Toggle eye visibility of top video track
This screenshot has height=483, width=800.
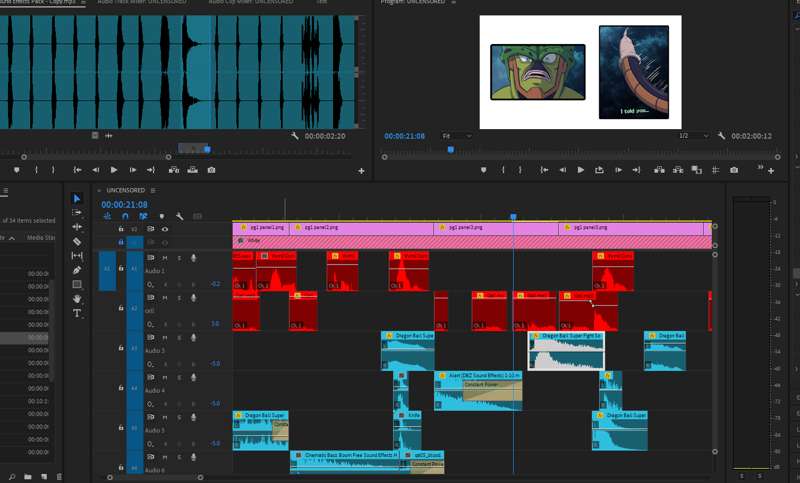coord(165,229)
